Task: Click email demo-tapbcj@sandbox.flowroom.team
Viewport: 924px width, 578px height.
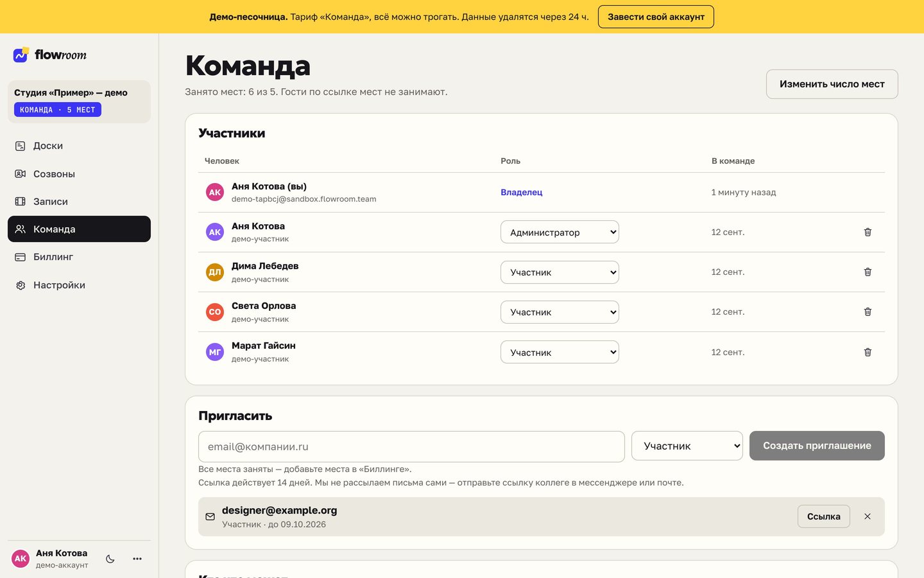Action: 304,199
